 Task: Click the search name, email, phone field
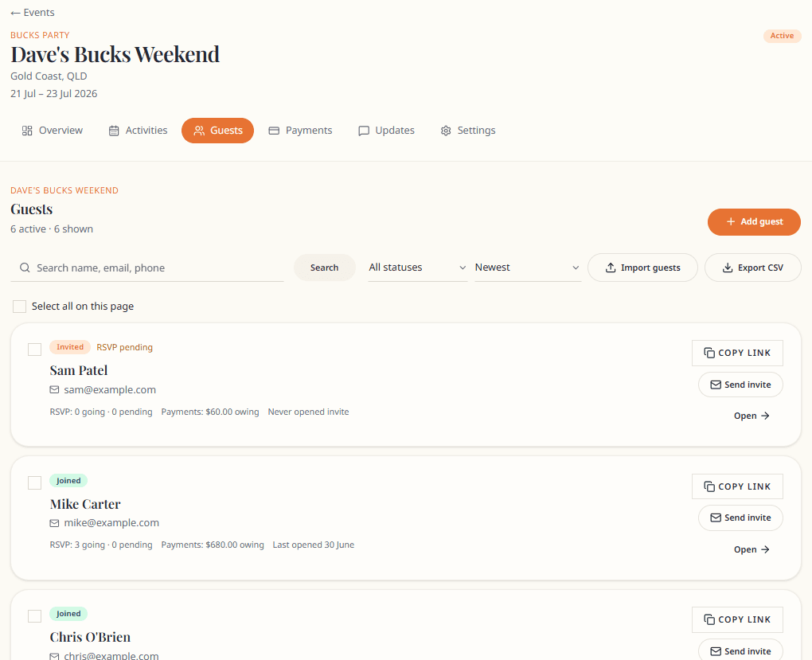tap(147, 268)
